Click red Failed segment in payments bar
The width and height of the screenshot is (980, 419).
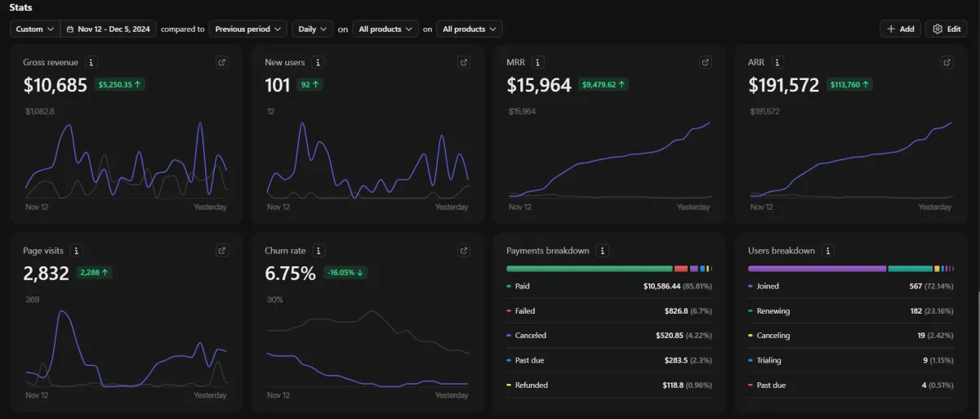coord(681,268)
